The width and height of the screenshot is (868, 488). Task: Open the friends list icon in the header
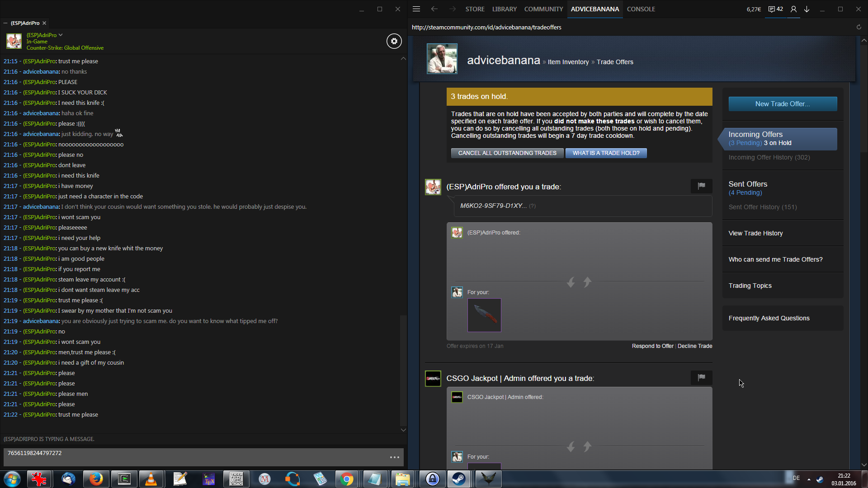[793, 9]
